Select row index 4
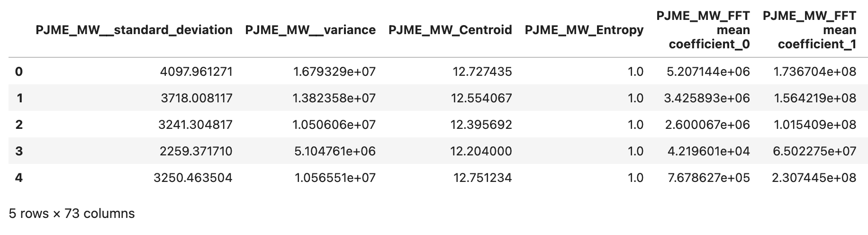 pos(19,178)
